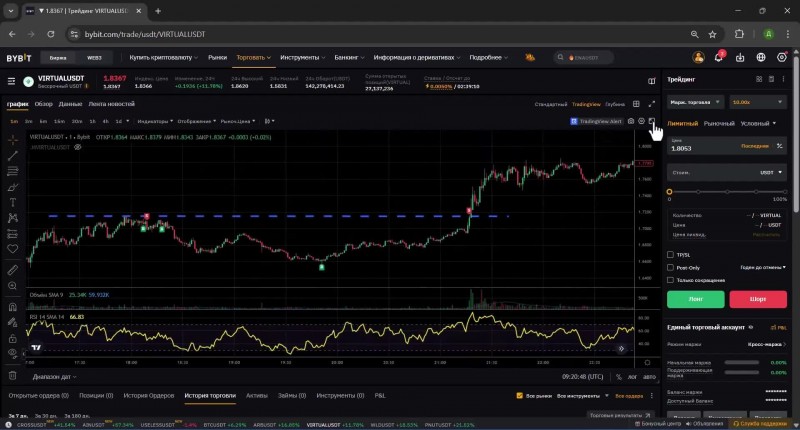Reload the page in the browser

[51, 34]
